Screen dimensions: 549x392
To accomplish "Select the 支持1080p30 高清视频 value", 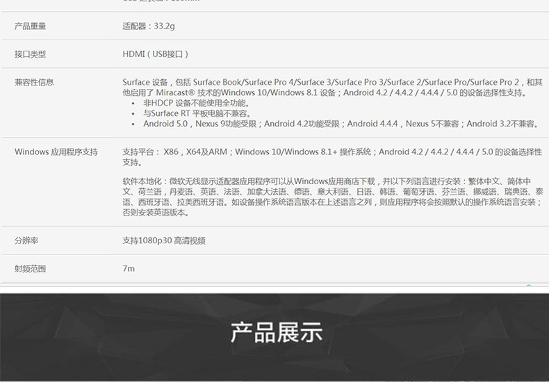I will 164,240.
